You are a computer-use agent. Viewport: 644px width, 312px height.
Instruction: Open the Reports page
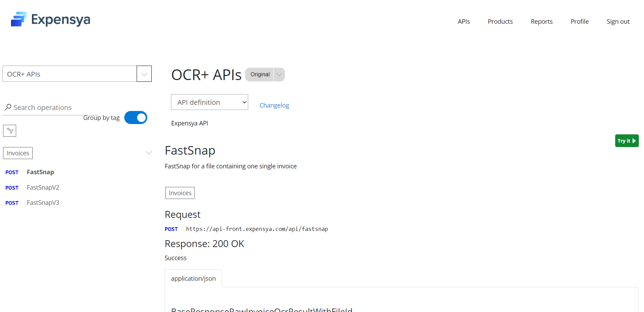(x=541, y=21)
